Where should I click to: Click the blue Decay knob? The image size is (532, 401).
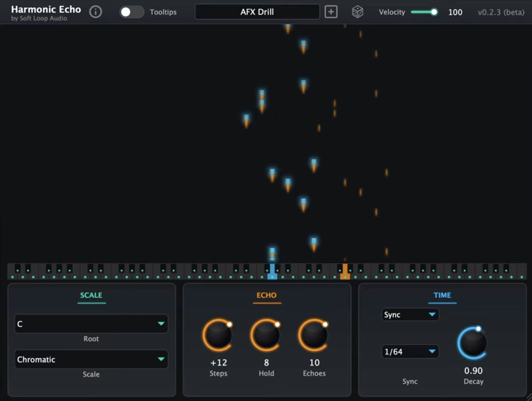pyautogui.click(x=473, y=343)
